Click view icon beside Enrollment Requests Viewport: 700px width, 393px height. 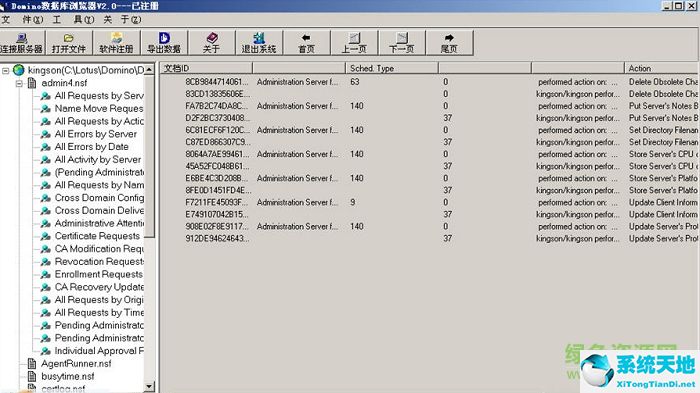click(46, 275)
